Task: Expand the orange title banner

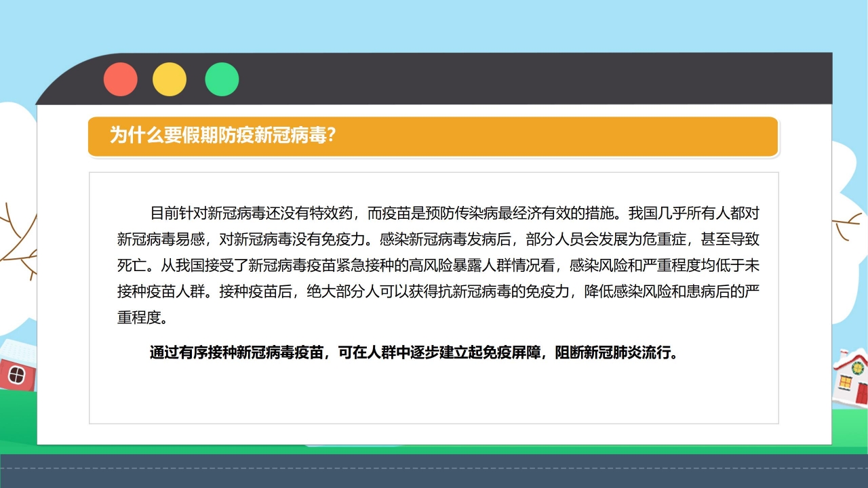Action: click(434, 137)
